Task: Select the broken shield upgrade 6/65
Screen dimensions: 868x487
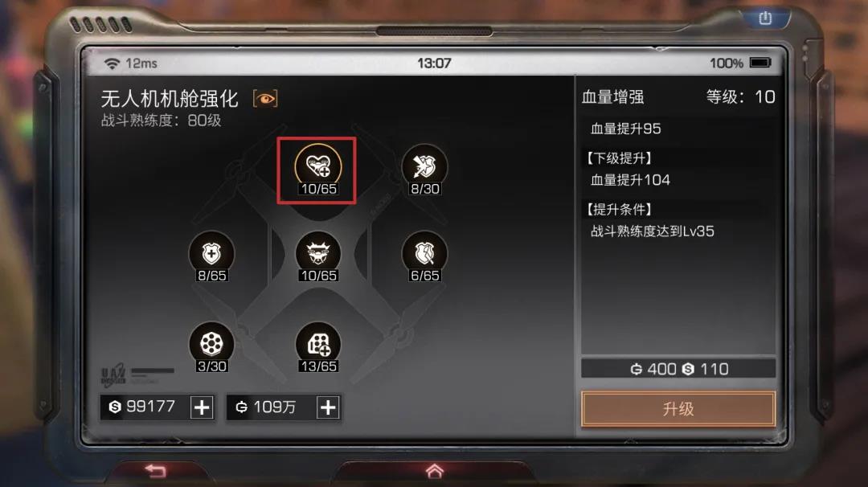Action: tap(424, 256)
